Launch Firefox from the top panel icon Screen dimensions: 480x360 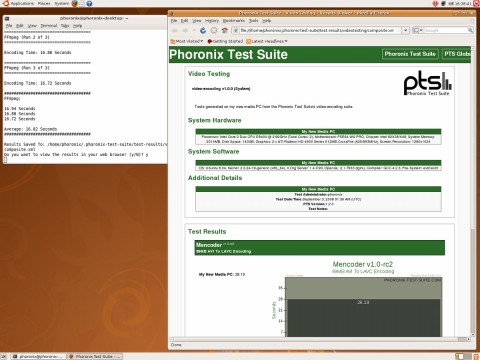[x=75, y=4]
